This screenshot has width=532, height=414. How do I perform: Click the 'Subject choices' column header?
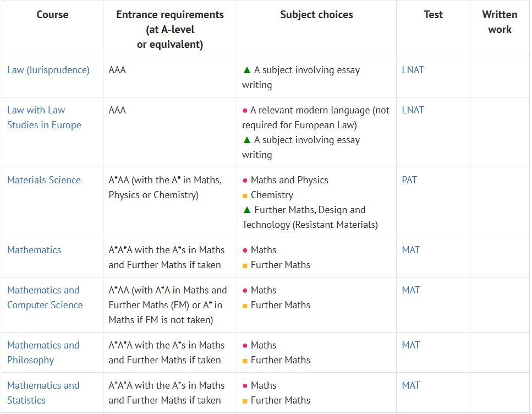(x=316, y=15)
